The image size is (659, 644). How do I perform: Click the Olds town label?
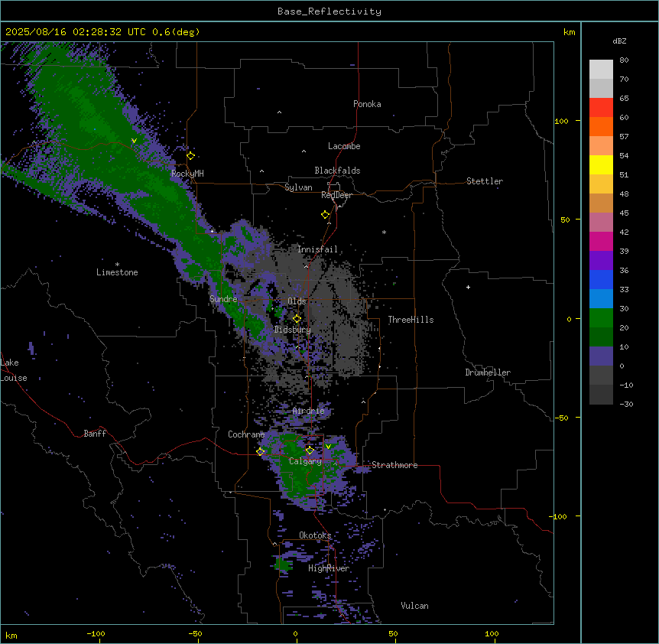(x=297, y=301)
